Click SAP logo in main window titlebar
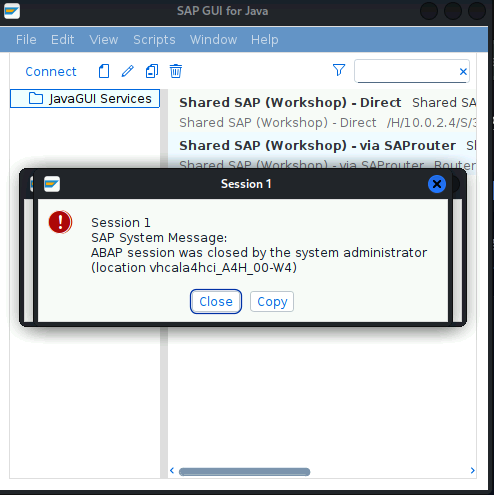This screenshot has width=494, height=495. [12, 11]
